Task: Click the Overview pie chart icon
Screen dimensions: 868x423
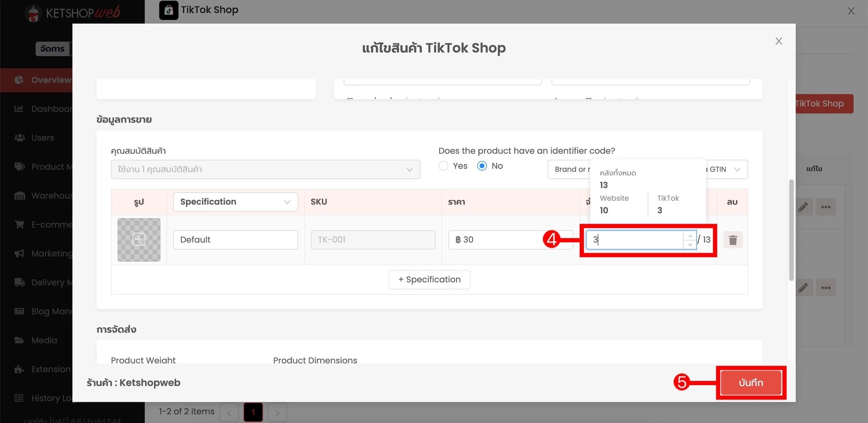Action: coord(19,80)
